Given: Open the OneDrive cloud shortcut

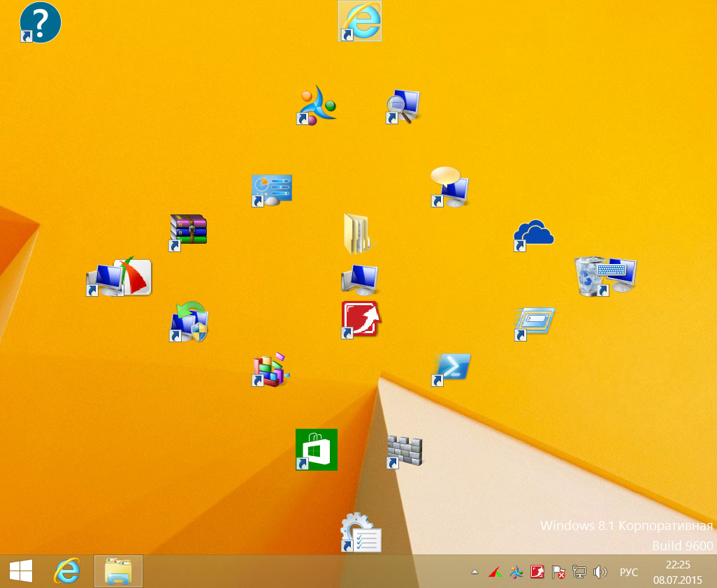Looking at the screenshot, I should point(534,235).
